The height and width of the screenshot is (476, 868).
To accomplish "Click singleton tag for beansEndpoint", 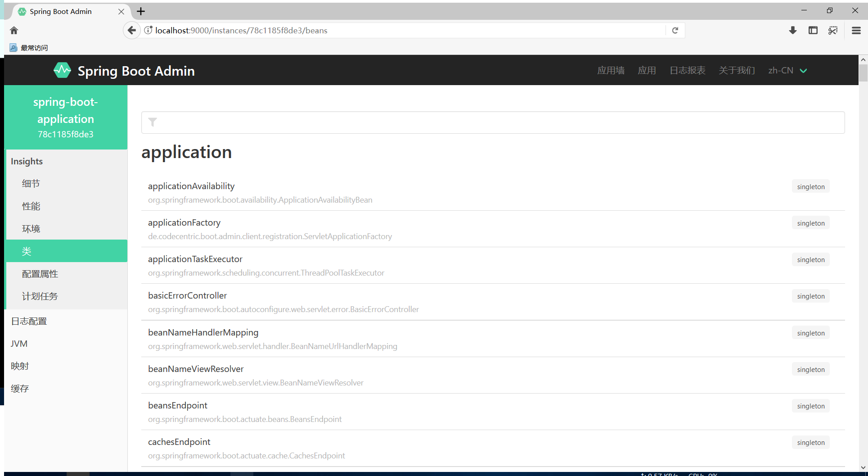I will [x=811, y=406].
